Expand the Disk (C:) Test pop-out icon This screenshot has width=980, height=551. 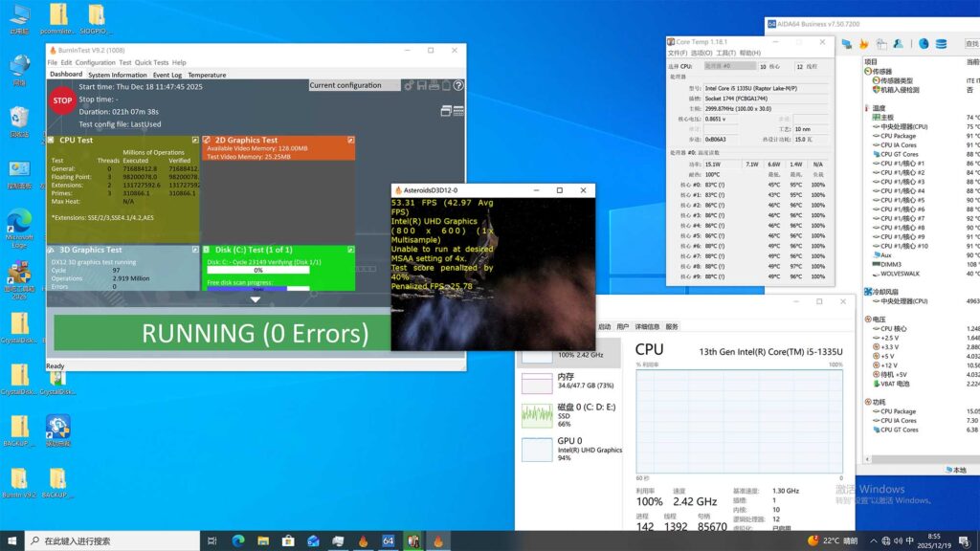pos(350,250)
